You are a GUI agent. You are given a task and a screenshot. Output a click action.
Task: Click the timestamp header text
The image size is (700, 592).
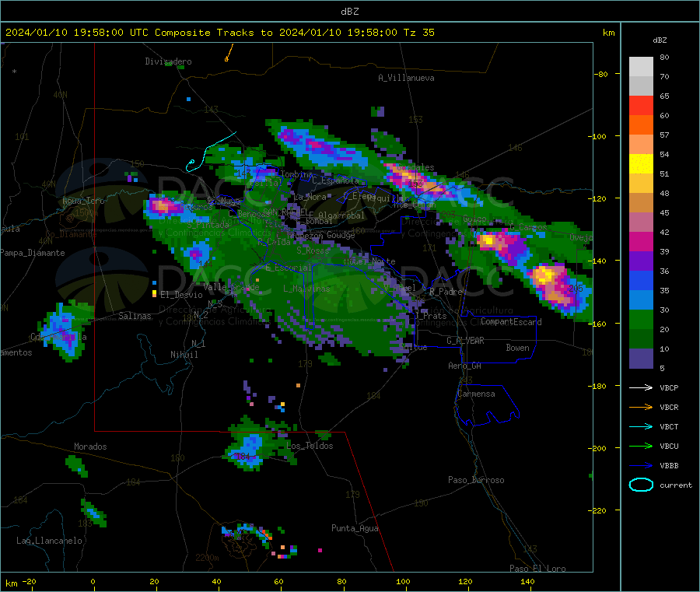click(219, 33)
